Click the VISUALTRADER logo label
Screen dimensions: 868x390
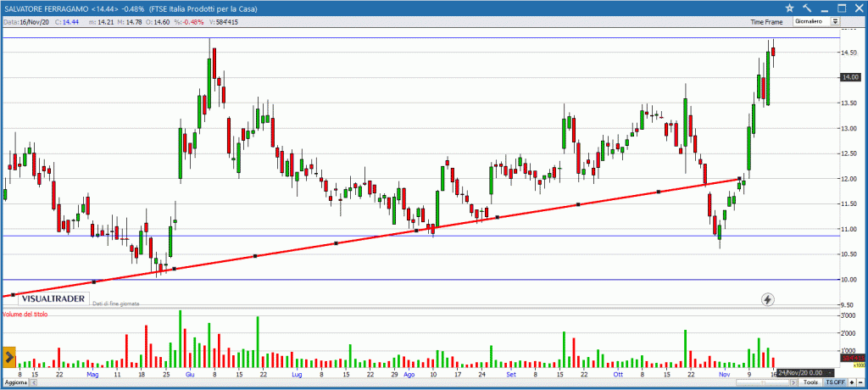(53, 298)
